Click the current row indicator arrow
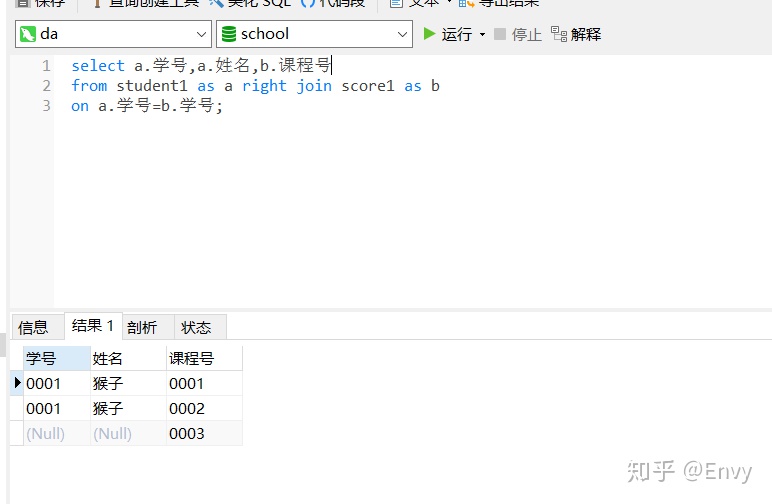772x504 pixels. pos(17,382)
